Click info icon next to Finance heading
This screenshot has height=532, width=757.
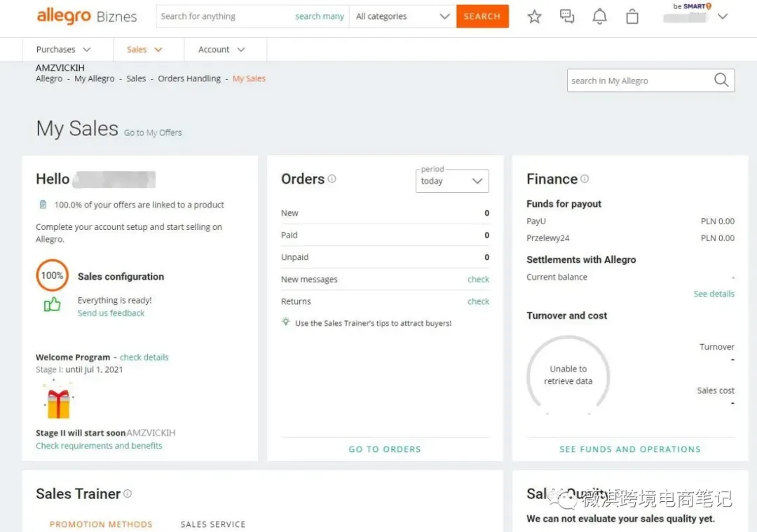pyautogui.click(x=585, y=179)
